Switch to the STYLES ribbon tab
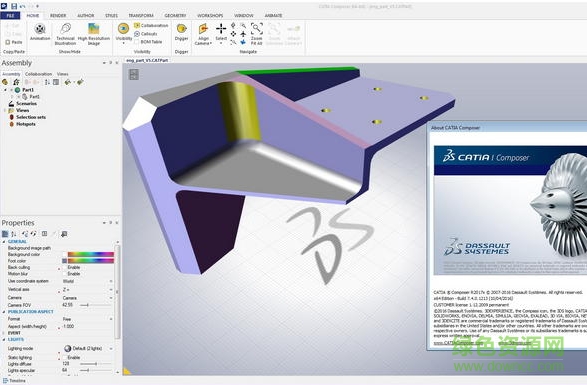587x385 pixels. pyautogui.click(x=111, y=16)
